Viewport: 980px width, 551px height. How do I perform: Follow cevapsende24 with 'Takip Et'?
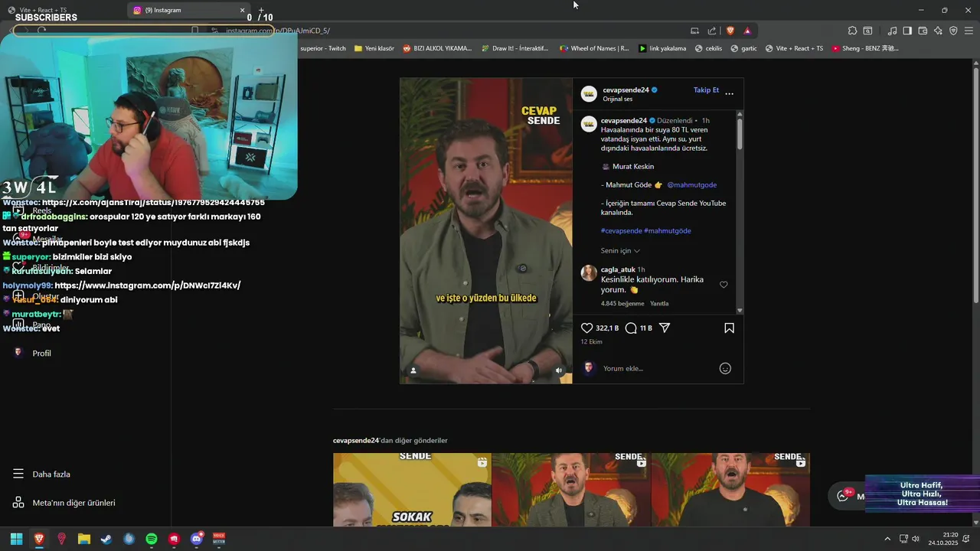pyautogui.click(x=706, y=90)
